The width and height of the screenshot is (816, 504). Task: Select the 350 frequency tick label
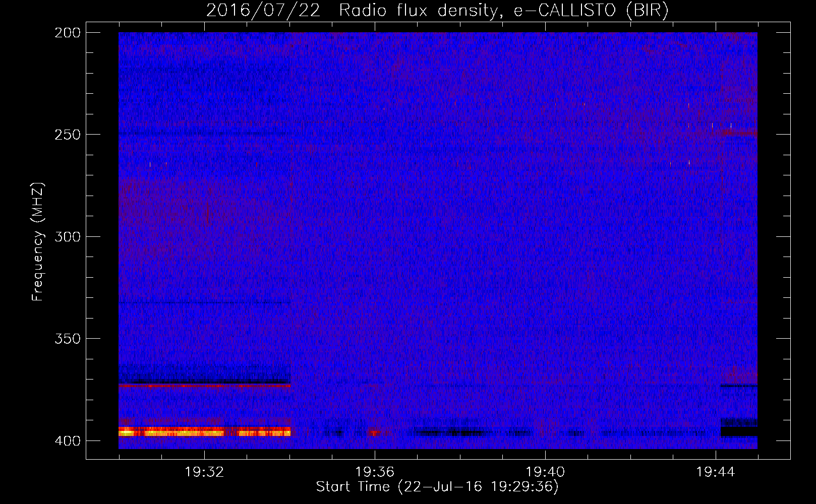(x=68, y=338)
